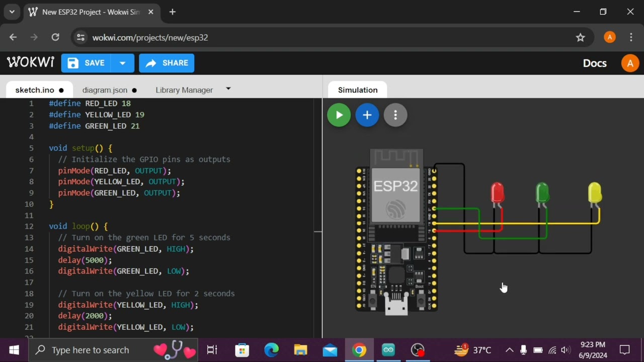
Task: Start the simulation with the green play button
Action: click(x=339, y=115)
